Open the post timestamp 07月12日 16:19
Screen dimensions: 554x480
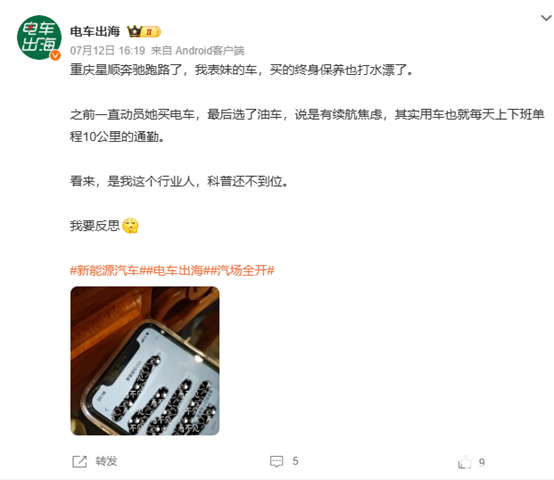pos(107,51)
